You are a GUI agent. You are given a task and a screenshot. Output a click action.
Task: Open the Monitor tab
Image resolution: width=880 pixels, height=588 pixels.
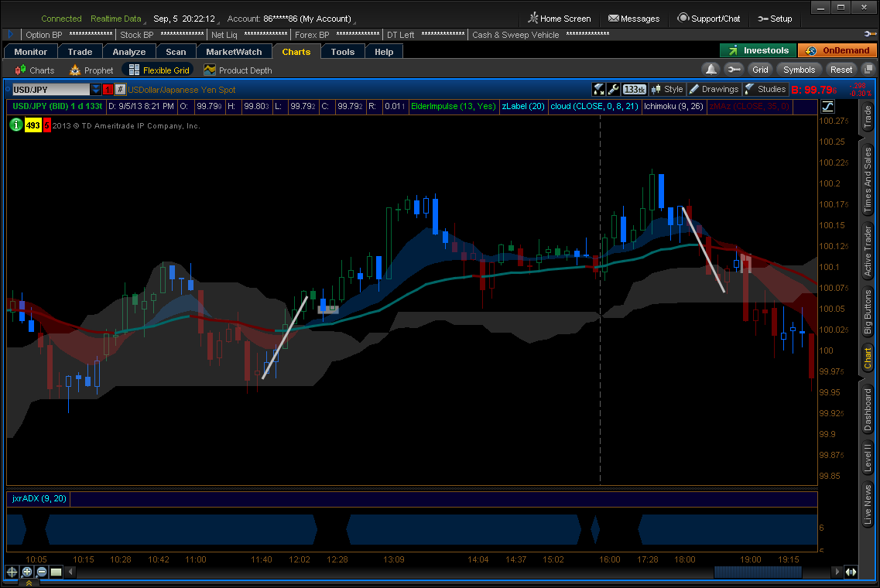pos(30,52)
